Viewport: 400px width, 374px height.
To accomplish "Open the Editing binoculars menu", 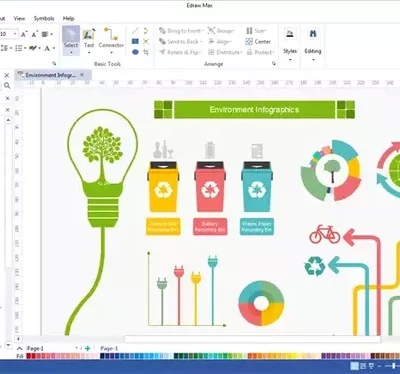I will pyautogui.click(x=313, y=45).
